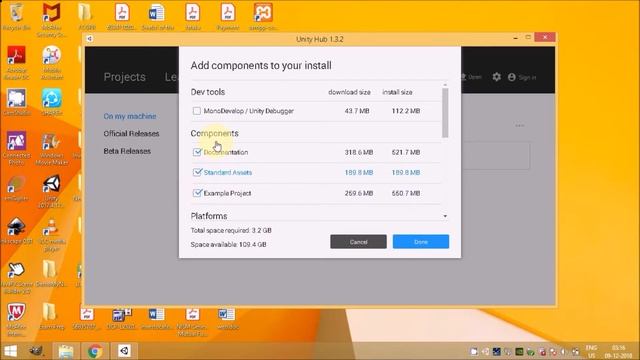Viewport: 640px width, 360px height.
Task: Select the ZIP archive desktop icon
Action: [x=121, y=319]
